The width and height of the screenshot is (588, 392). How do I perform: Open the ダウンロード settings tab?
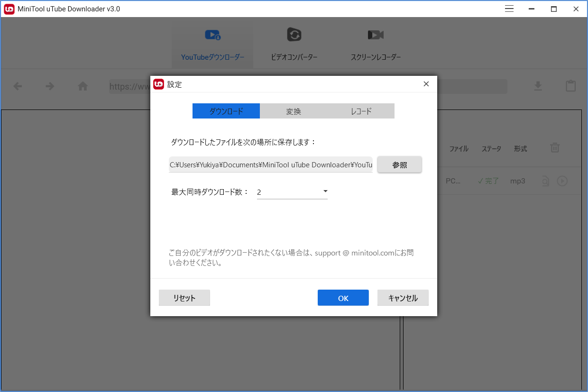click(x=226, y=110)
